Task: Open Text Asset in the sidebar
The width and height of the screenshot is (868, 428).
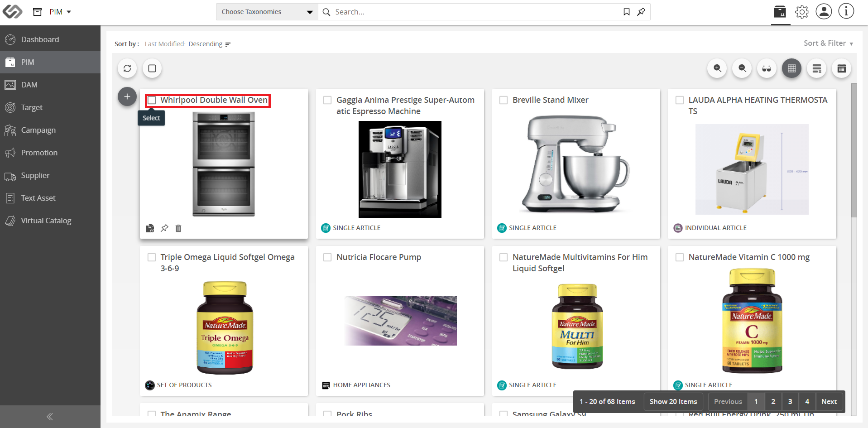Action: click(x=50, y=198)
